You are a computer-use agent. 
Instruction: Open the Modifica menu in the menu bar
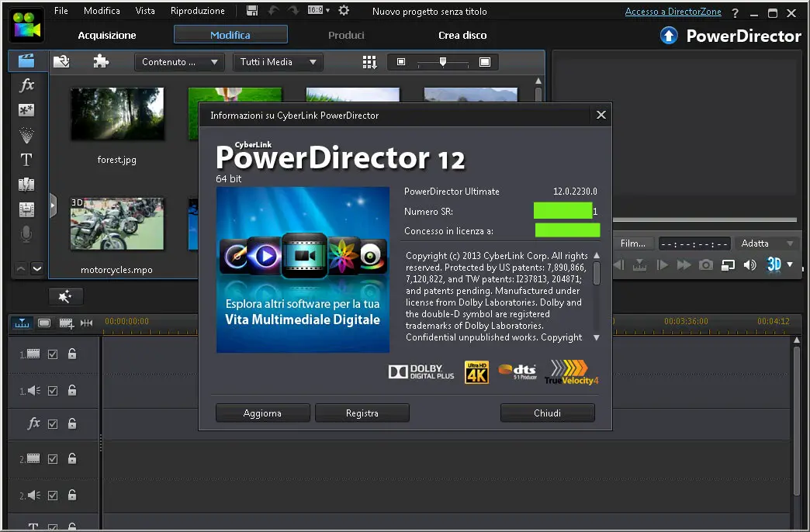point(102,10)
